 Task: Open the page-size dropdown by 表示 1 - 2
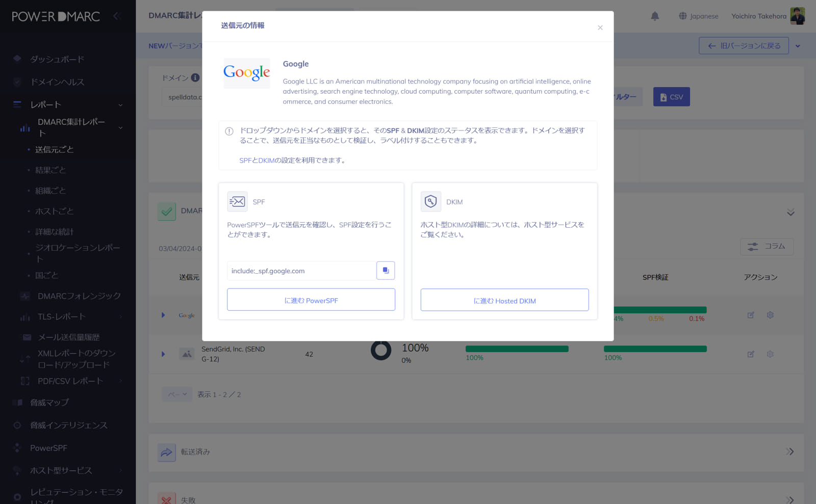[177, 394]
